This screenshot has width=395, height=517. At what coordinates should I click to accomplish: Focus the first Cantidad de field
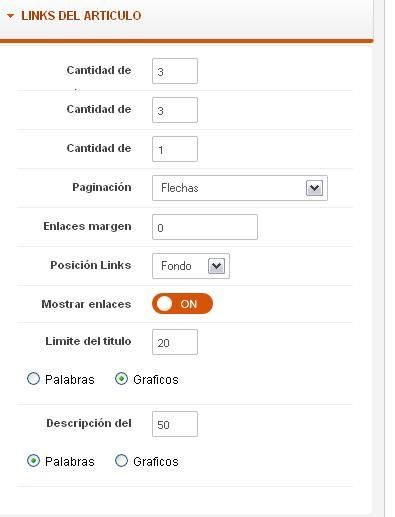coord(175,71)
